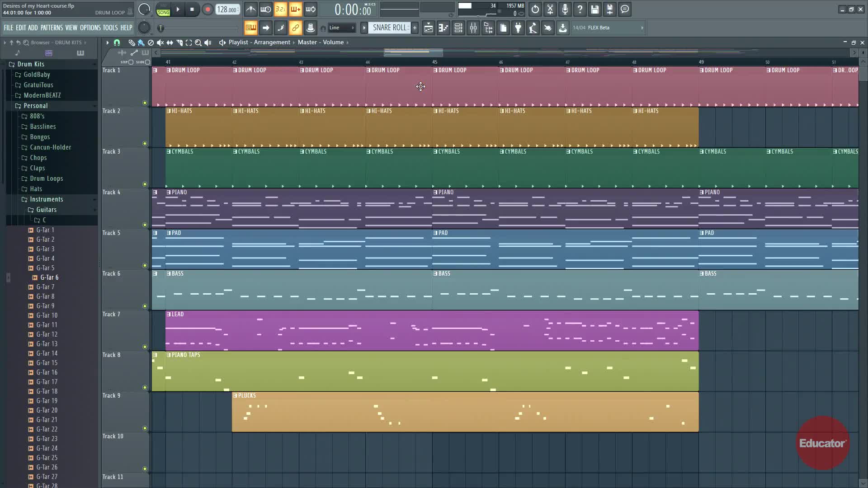This screenshot has height=488, width=868.
Task: Mute Track 7 via its green LED
Action: pos(145,347)
